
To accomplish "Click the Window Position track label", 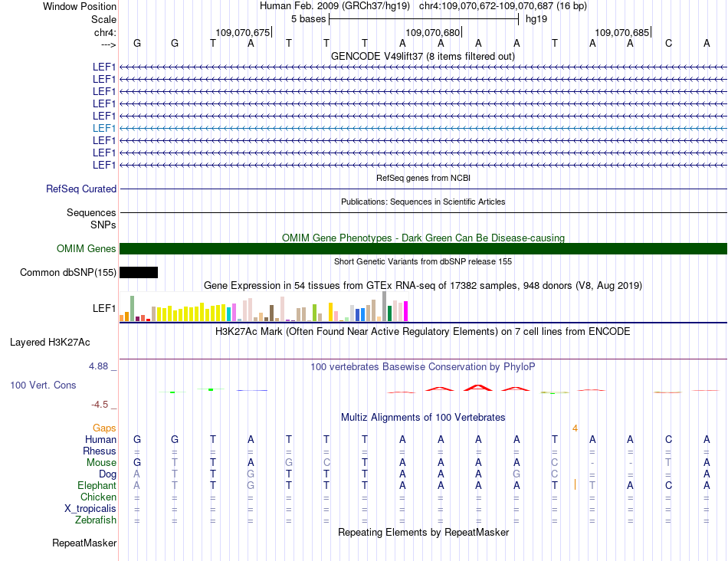I will coord(80,6).
